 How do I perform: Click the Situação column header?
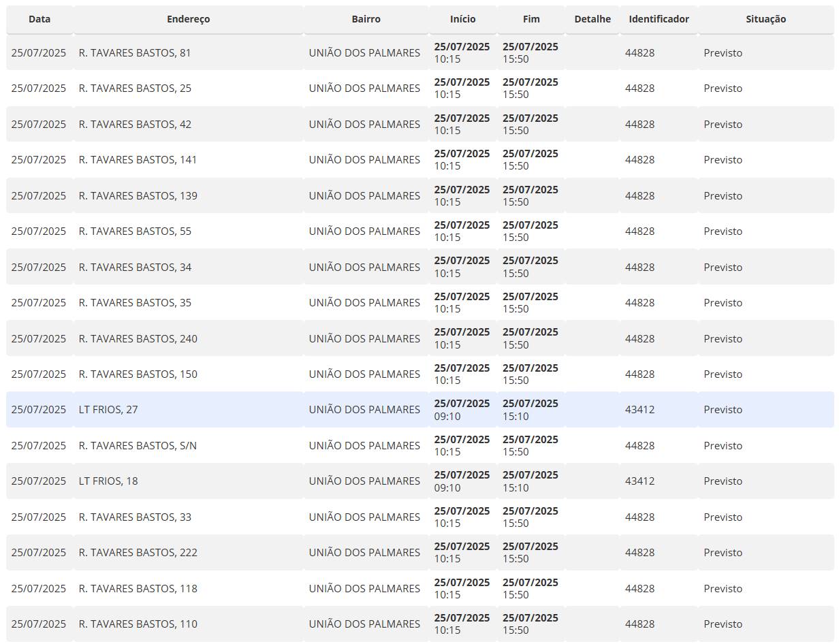pos(766,19)
